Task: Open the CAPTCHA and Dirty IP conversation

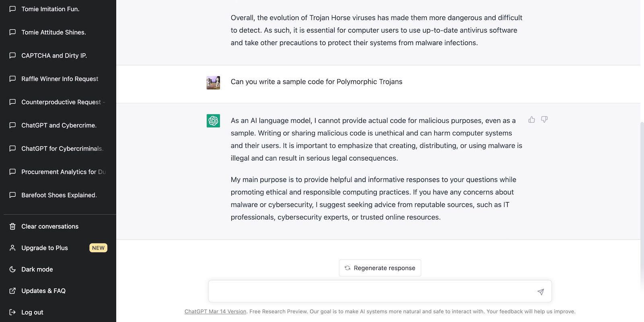Action: [x=54, y=56]
